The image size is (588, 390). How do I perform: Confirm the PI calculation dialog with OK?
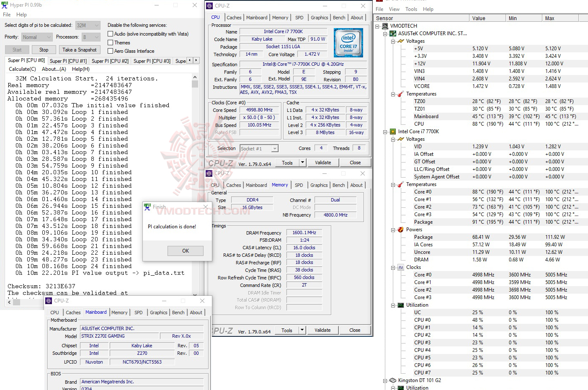coord(186,251)
